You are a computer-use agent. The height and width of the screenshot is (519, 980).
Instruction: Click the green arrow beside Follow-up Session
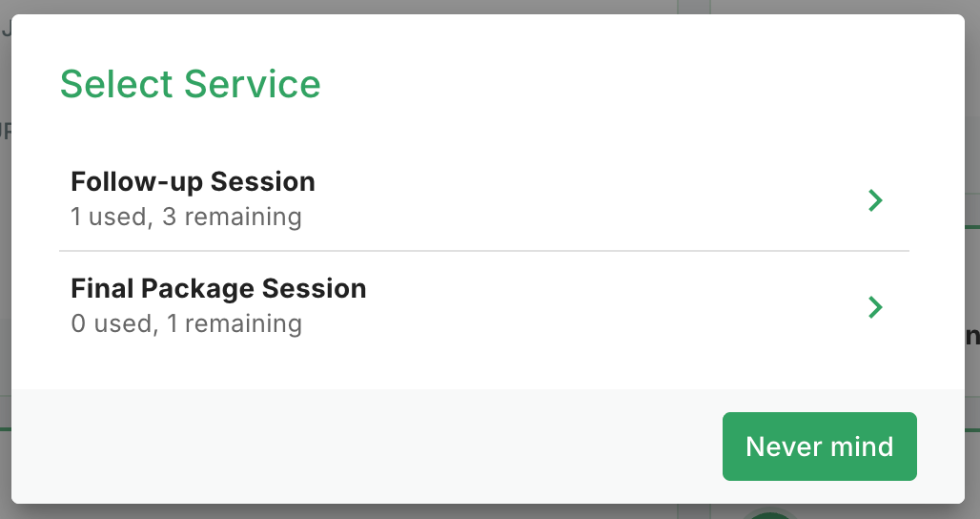tap(875, 200)
